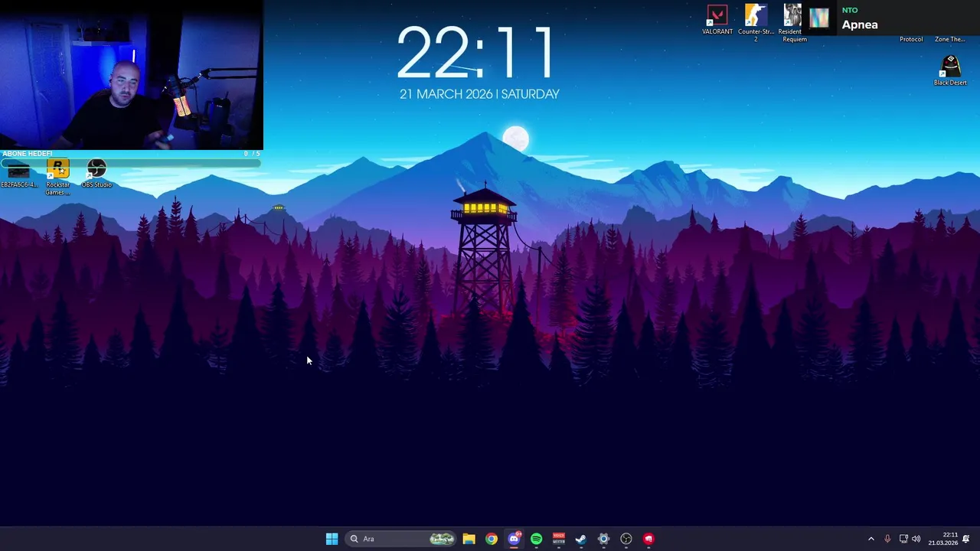This screenshot has width=980, height=551.
Task: Select the Black Desert desktop shortcut
Action: pyautogui.click(x=950, y=70)
